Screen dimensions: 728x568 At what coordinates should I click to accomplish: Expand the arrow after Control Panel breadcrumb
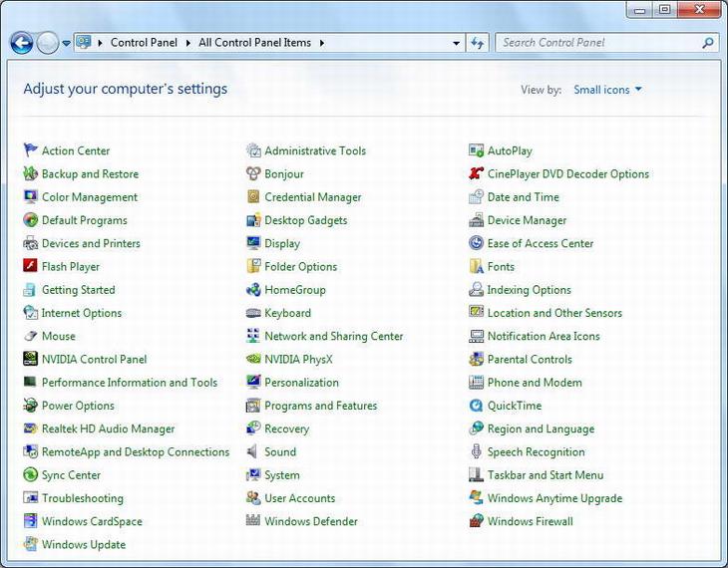[x=188, y=43]
